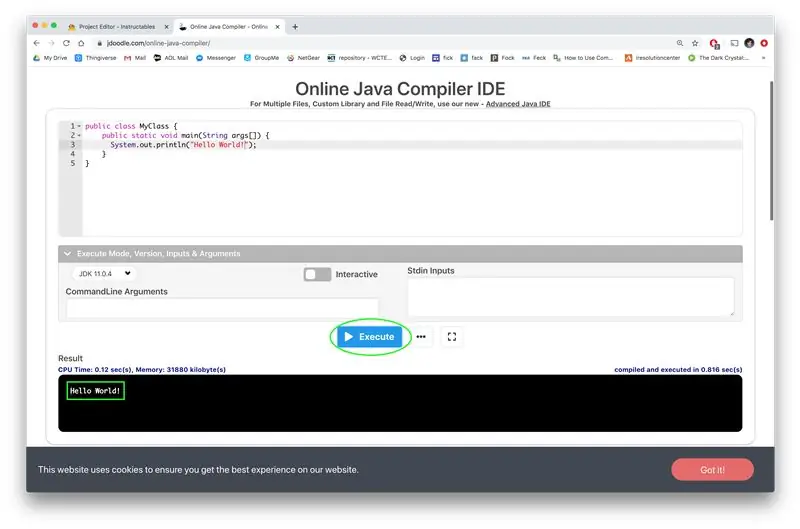This screenshot has width=800, height=529.
Task: Click the address bar URL jdoodle.com
Action: (x=158, y=43)
